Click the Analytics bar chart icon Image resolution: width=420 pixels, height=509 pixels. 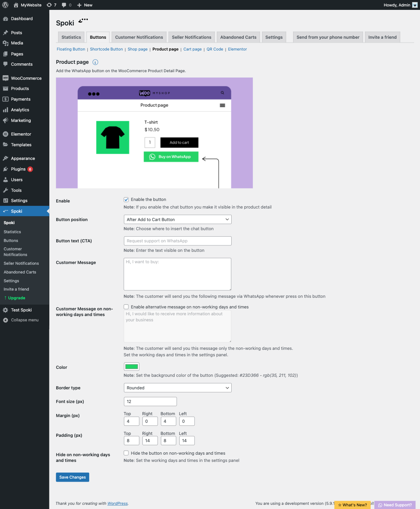6,110
